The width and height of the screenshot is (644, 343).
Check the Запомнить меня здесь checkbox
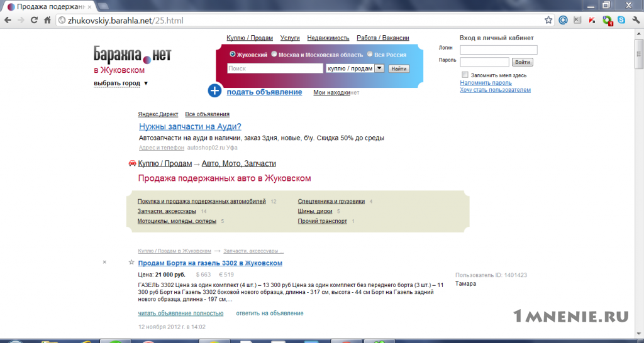pos(465,75)
